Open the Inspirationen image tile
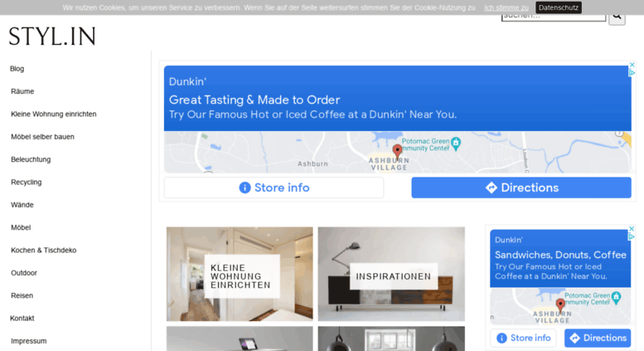 point(391,274)
